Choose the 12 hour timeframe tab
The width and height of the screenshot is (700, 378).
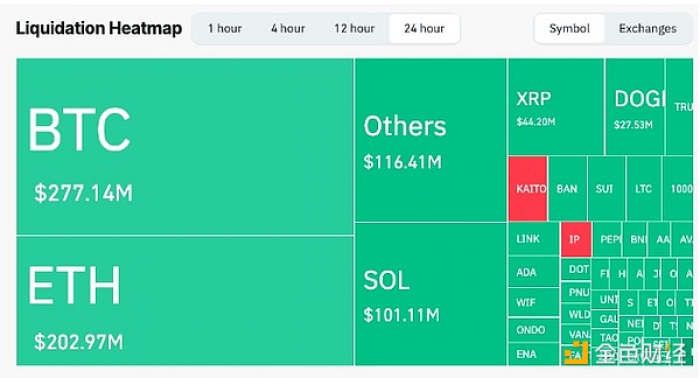click(x=354, y=29)
